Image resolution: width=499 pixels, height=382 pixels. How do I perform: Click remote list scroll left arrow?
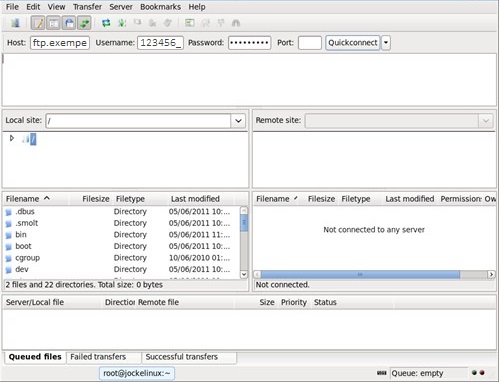(x=257, y=274)
